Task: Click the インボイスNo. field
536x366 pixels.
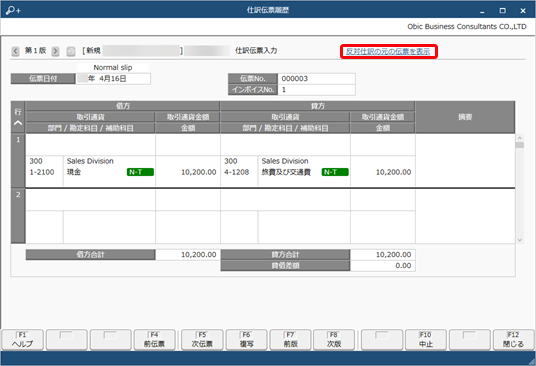Action: tap(317, 90)
